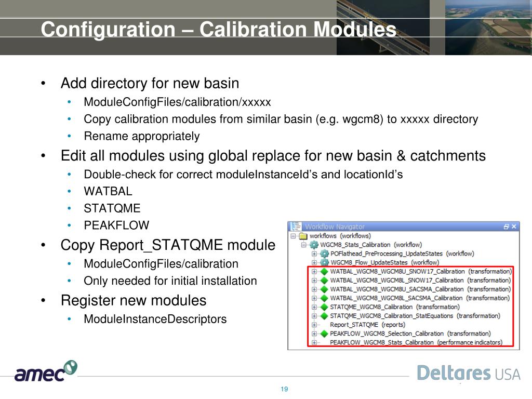Click the Deltares USA logo
Viewport: 532px width, 399px height.
[x=469, y=373]
